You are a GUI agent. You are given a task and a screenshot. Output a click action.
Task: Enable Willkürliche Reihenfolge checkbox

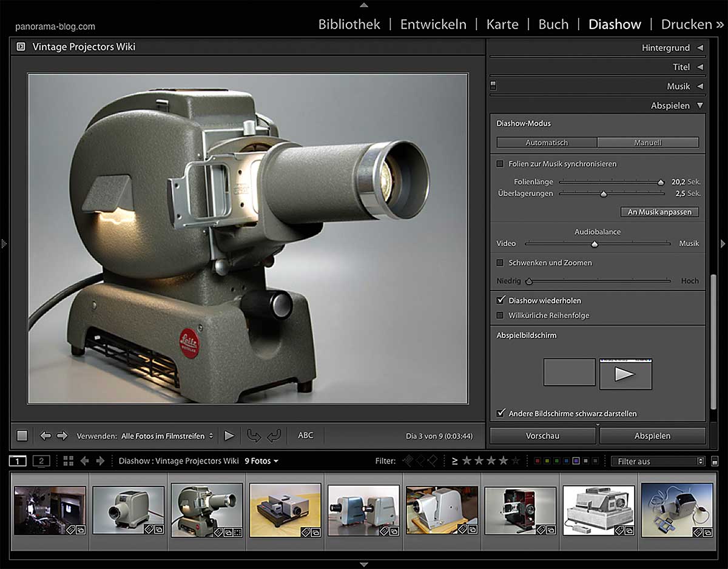tap(500, 315)
